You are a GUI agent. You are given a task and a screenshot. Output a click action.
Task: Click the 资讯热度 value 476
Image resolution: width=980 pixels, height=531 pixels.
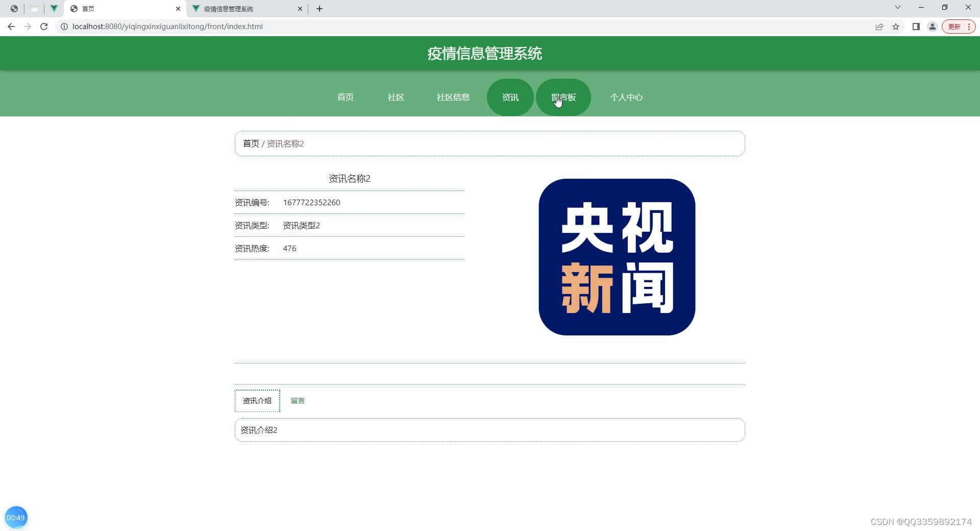[289, 249]
